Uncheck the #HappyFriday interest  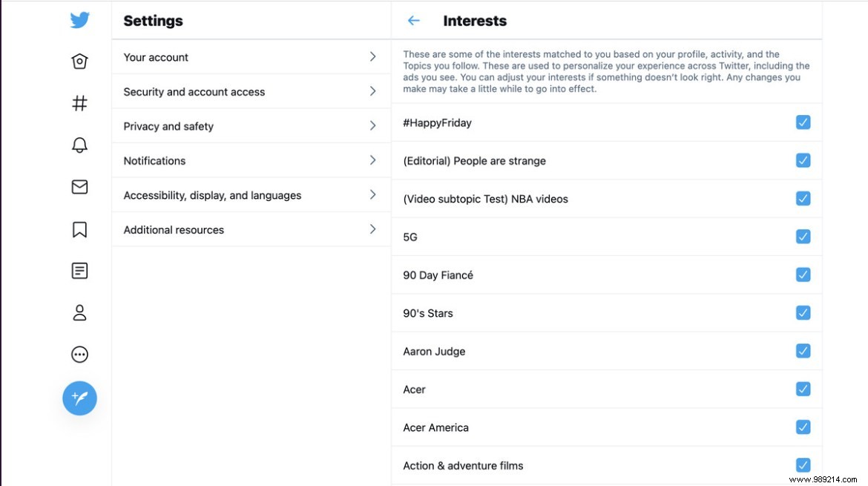(x=803, y=122)
